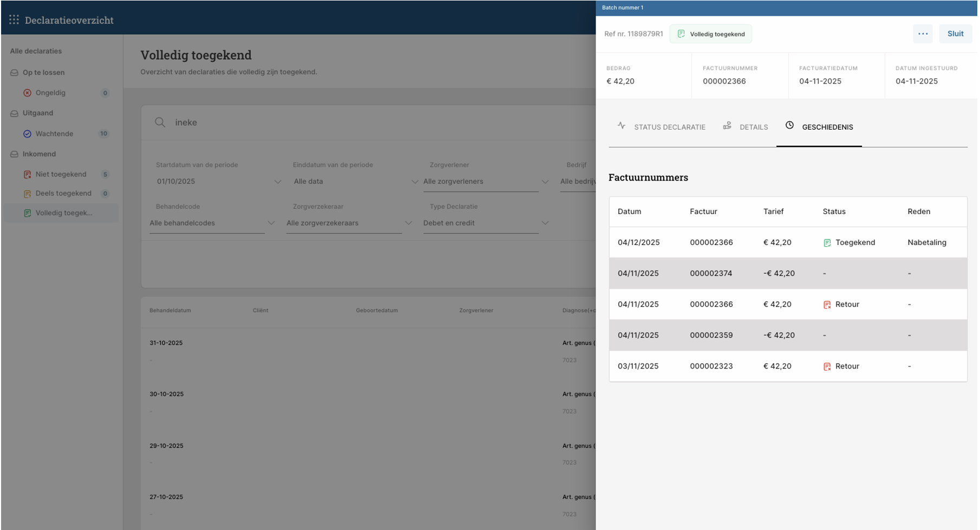Open the app grid menu icon
This screenshot has height=530, width=980.
(x=14, y=20)
